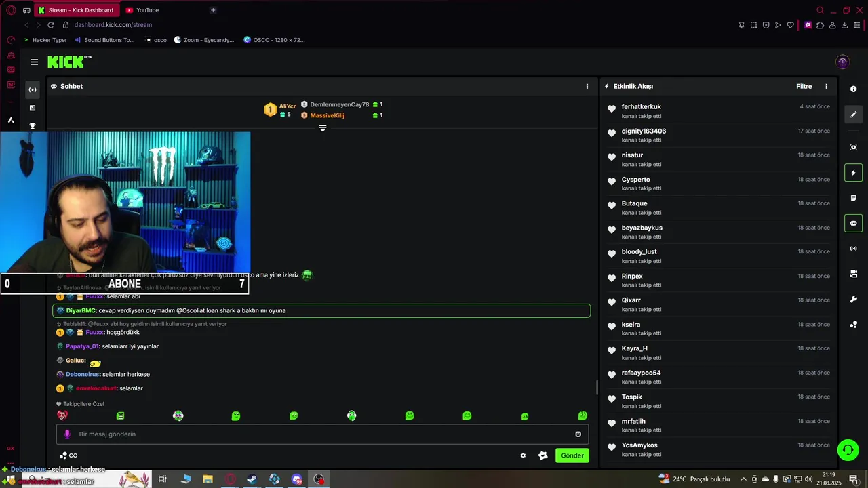The image size is (868, 488).
Task: Click MassiveKilij on the leaderboard
Action: (327, 115)
